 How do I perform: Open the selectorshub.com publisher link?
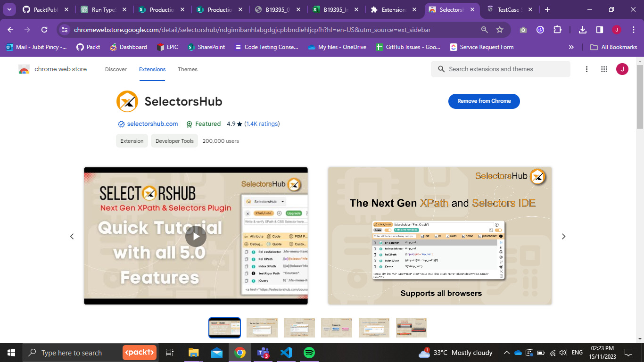(x=152, y=124)
